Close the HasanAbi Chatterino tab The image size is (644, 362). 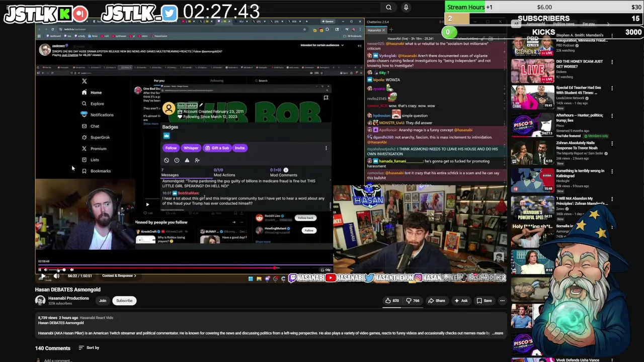(x=383, y=30)
